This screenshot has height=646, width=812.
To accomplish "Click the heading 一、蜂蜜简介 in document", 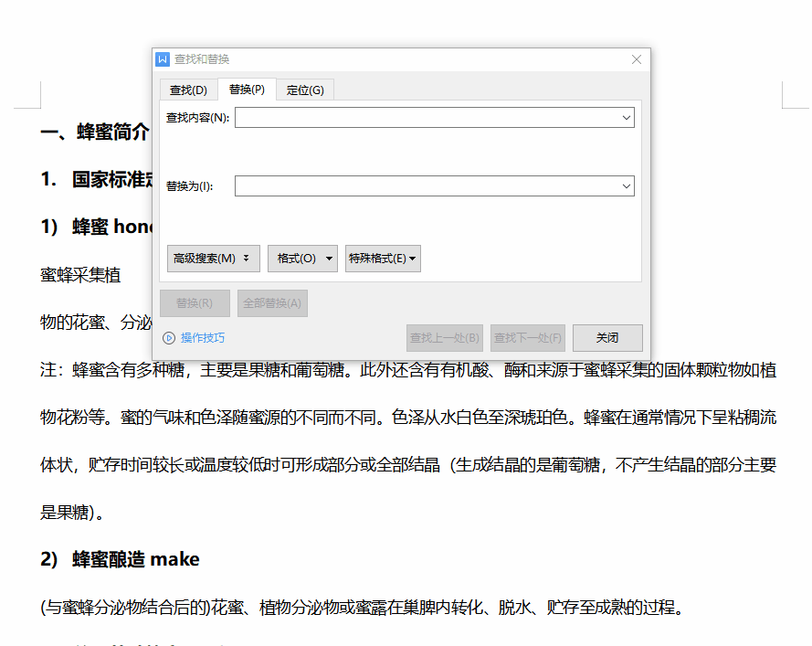I will pos(96,132).
